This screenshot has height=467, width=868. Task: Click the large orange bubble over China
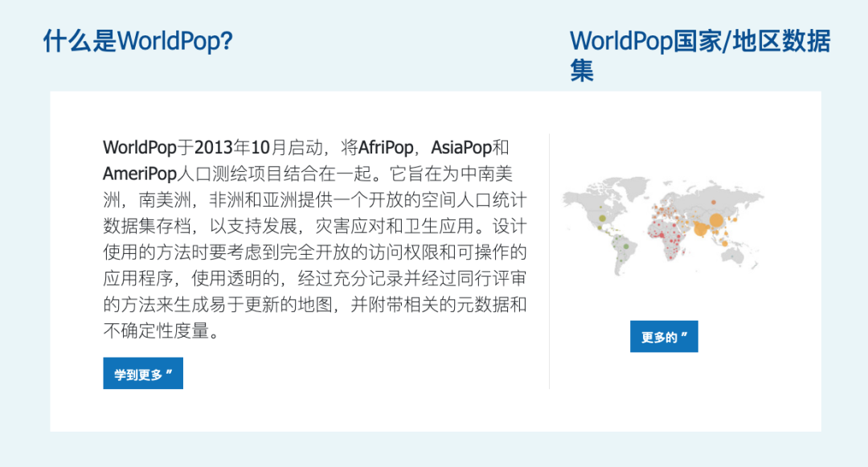716,220
